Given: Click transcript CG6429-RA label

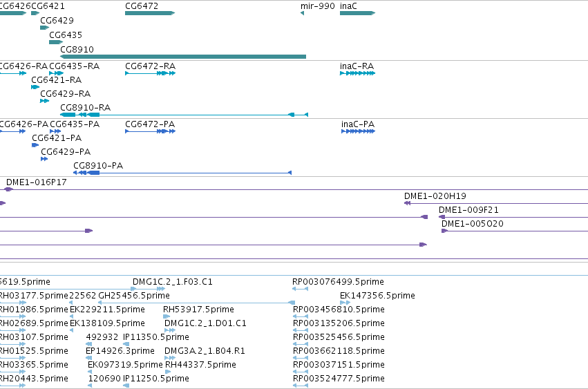Looking at the screenshot, I should pyautogui.click(x=65, y=94).
